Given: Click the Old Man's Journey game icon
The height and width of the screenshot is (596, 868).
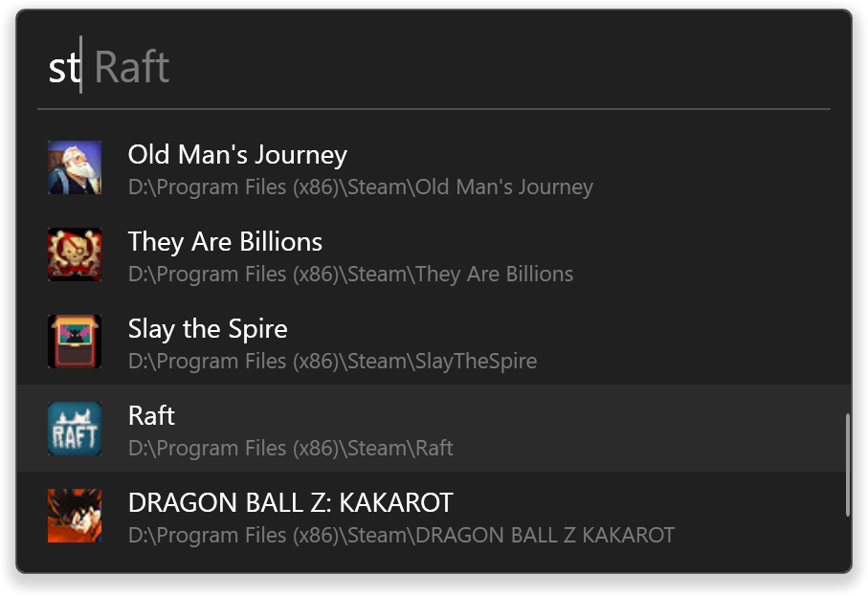Looking at the screenshot, I should pyautogui.click(x=75, y=167).
